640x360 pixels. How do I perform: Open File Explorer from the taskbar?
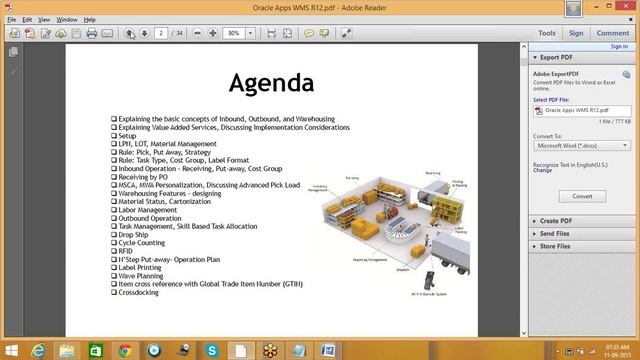tap(67, 351)
